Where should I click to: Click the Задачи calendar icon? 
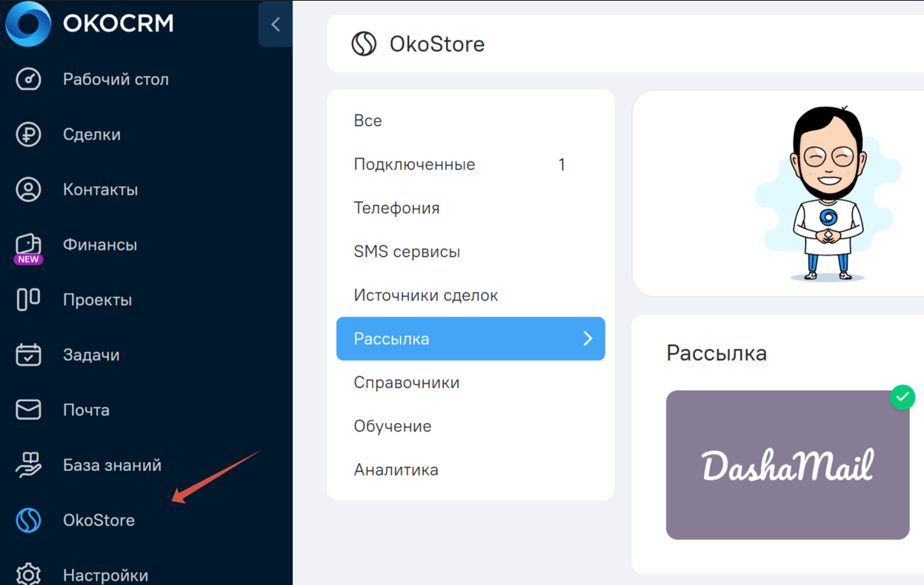point(28,355)
